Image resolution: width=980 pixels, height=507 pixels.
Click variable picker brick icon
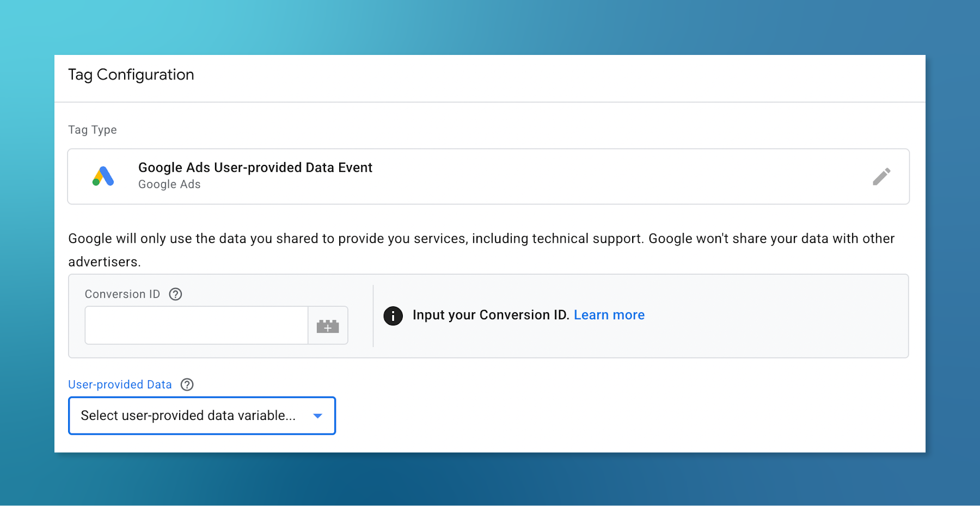click(x=328, y=326)
